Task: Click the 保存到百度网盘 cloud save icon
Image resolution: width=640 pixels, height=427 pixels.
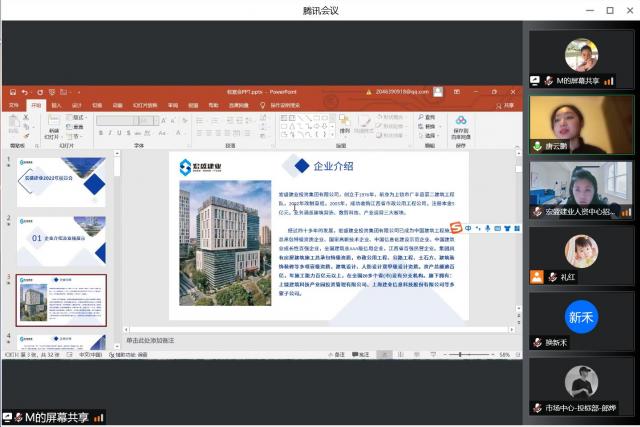Action: pyautogui.click(x=461, y=122)
